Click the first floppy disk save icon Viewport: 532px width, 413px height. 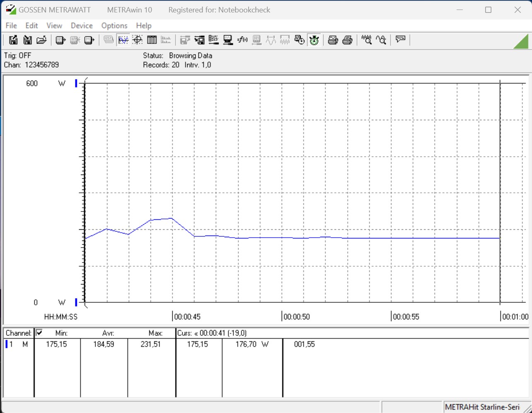(x=13, y=40)
